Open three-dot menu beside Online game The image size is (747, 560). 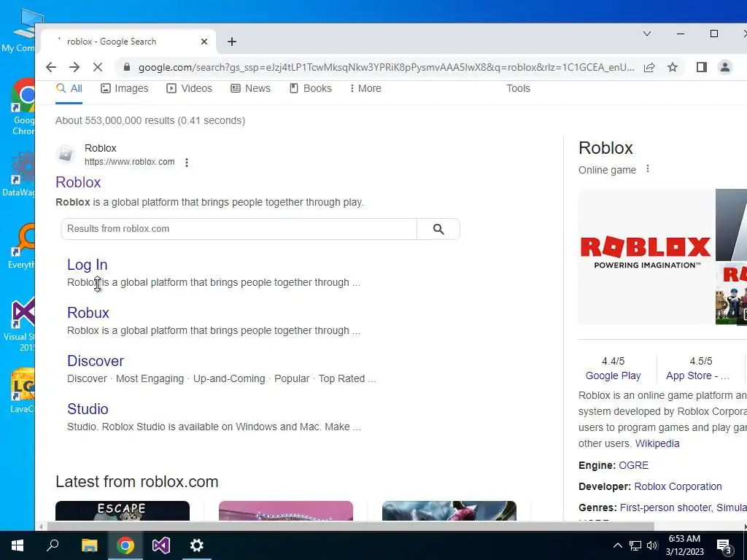click(648, 168)
